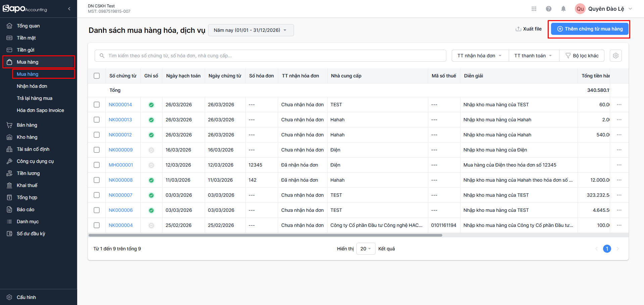Open Cấu hình settings in the sidebar
644x305 pixels.
(x=39, y=297)
